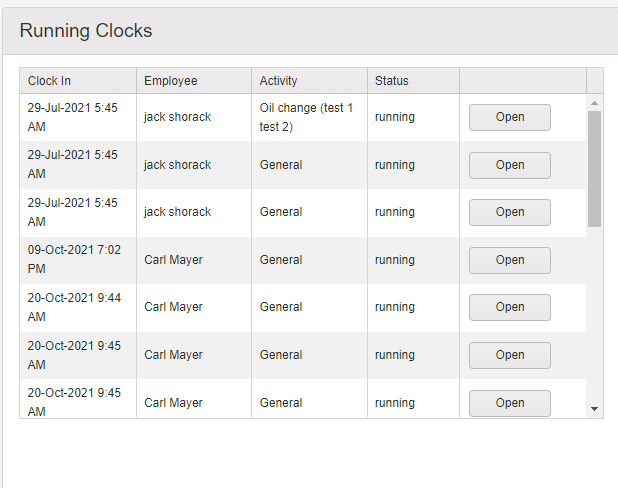Select the 20-Oct-2021 9:44 AM cell
This screenshot has width=618, height=488.
click(78, 307)
